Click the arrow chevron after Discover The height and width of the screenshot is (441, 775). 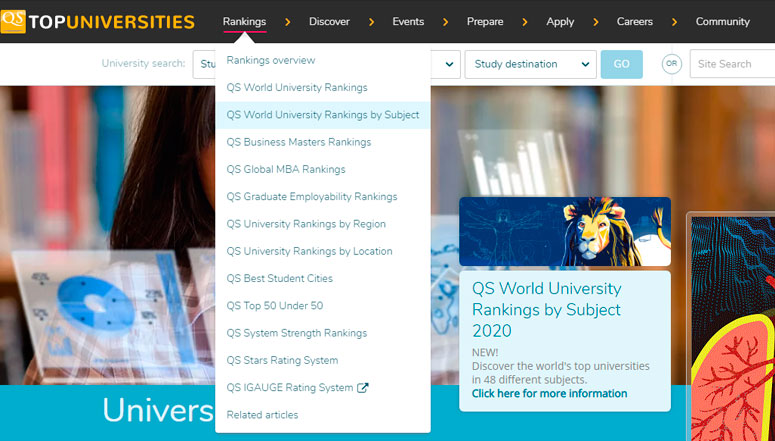[x=371, y=22]
